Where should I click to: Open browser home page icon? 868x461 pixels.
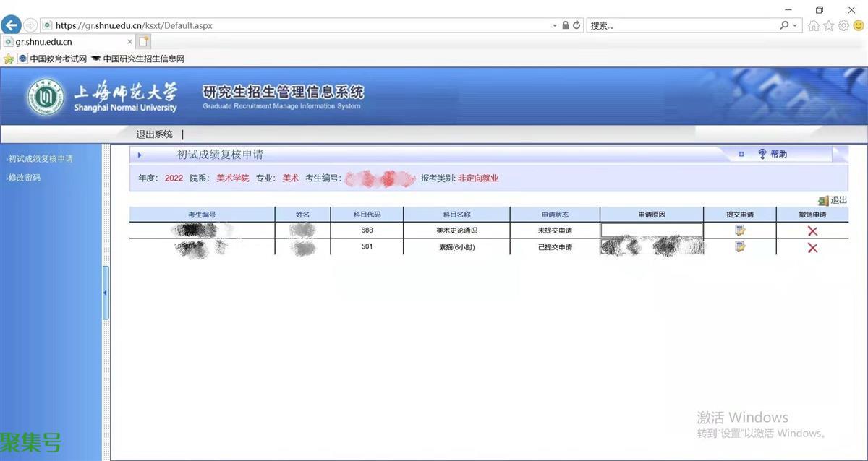[814, 25]
